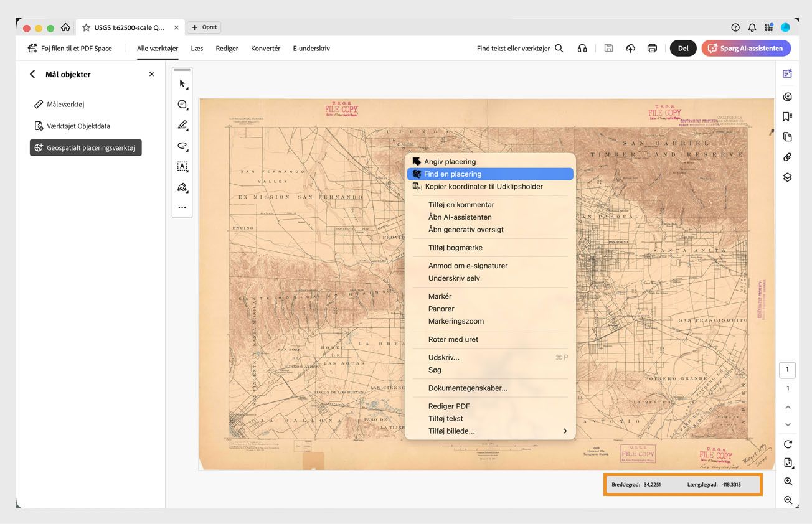812x524 pixels.
Task: Open bookmarks panel icon in right rail
Action: [x=787, y=116]
